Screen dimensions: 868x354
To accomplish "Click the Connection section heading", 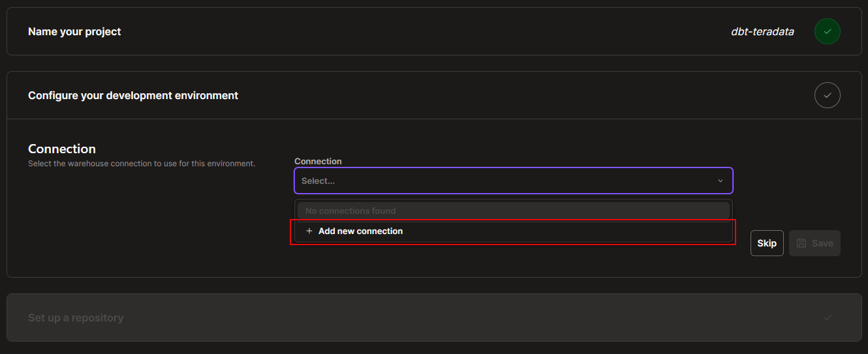I will click(x=62, y=149).
